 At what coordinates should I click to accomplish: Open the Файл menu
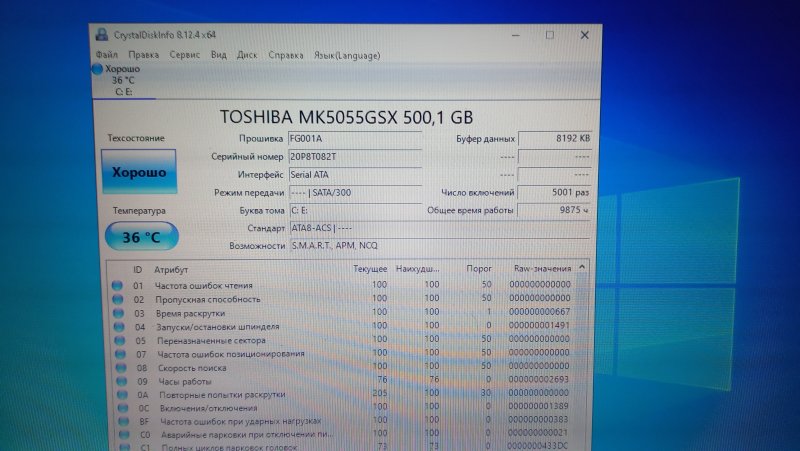pyautogui.click(x=106, y=55)
